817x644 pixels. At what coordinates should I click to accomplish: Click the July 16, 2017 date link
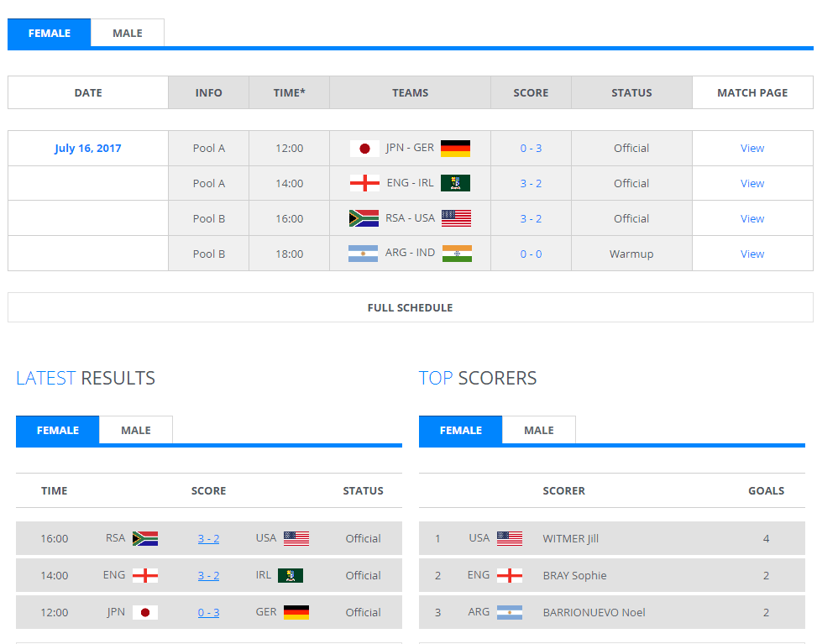coord(88,148)
